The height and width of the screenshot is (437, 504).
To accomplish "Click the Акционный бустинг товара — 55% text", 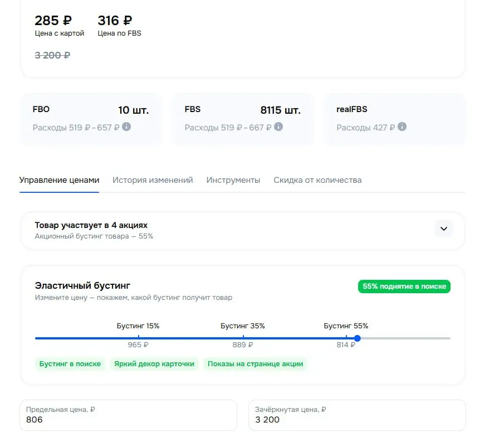I will (94, 236).
